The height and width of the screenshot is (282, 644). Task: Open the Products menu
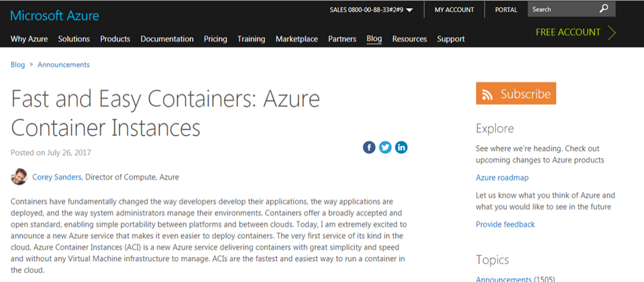point(115,39)
